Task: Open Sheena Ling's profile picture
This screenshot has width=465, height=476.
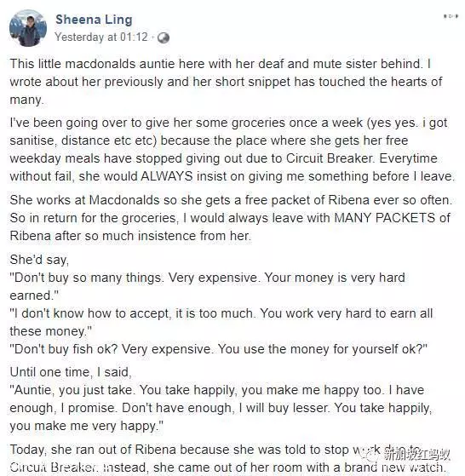Action: pyautogui.click(x=28, y=28)
